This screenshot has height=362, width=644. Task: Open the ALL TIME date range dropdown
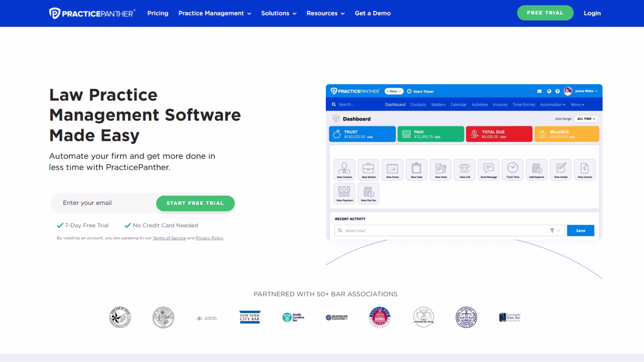pyautogui.click(x=586, y=119)
